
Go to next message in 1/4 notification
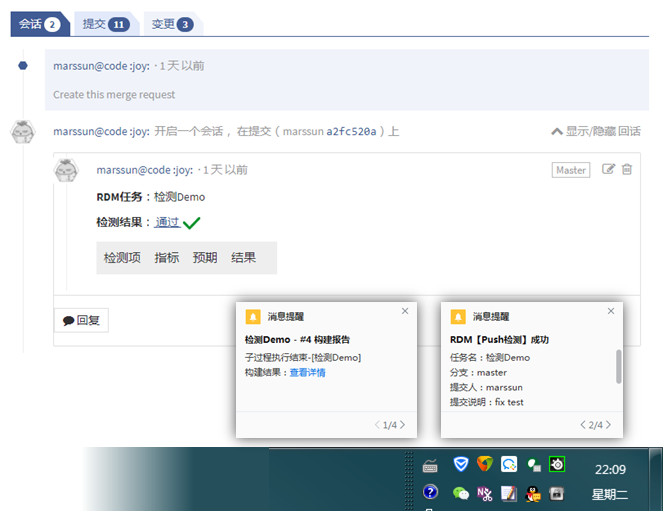[402, 425]
